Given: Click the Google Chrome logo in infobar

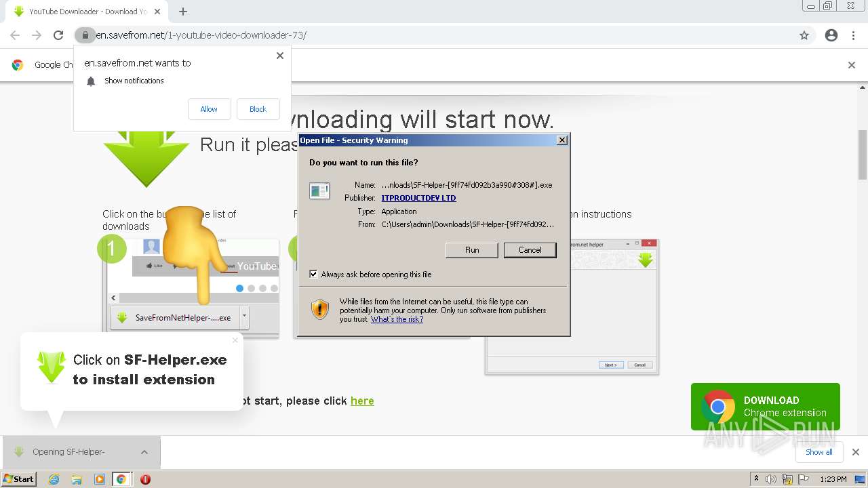Looking at the screenshot, I should point(18,65).
